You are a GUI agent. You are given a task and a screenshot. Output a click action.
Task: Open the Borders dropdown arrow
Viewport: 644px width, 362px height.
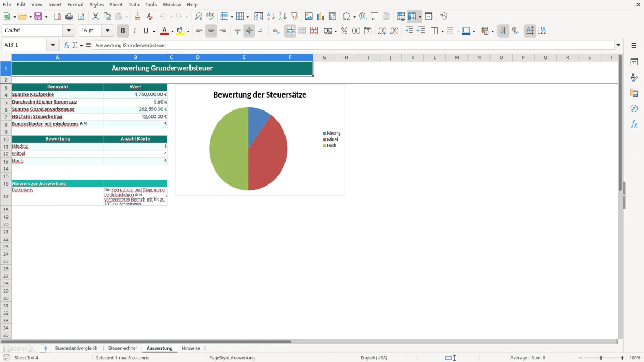pyautogui.click(x=442, y=31)
